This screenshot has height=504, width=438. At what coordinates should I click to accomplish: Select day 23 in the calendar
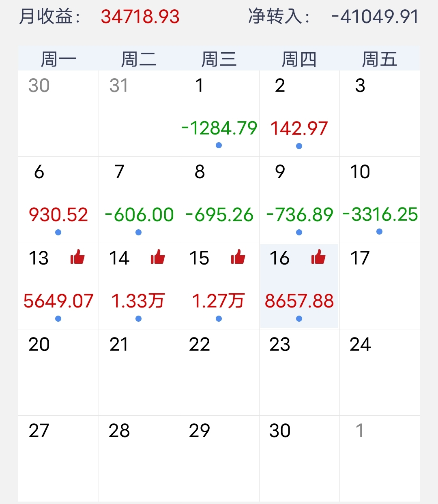click(x=299, y=372)
